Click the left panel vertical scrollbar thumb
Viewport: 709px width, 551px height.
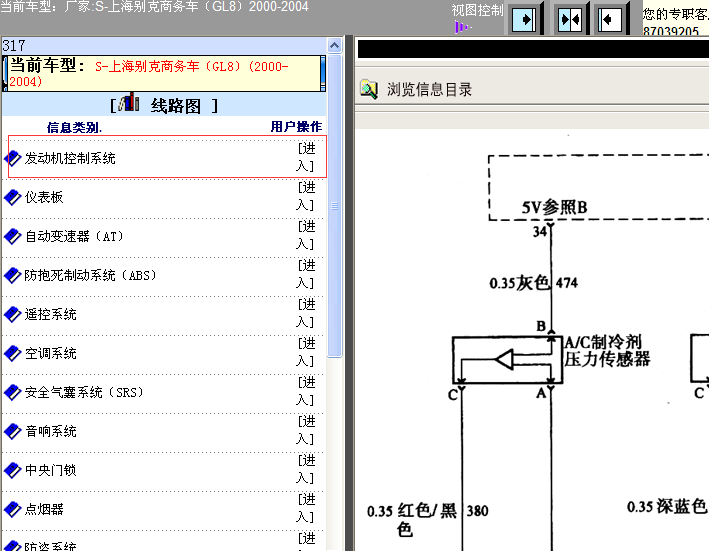pos(335,206)
